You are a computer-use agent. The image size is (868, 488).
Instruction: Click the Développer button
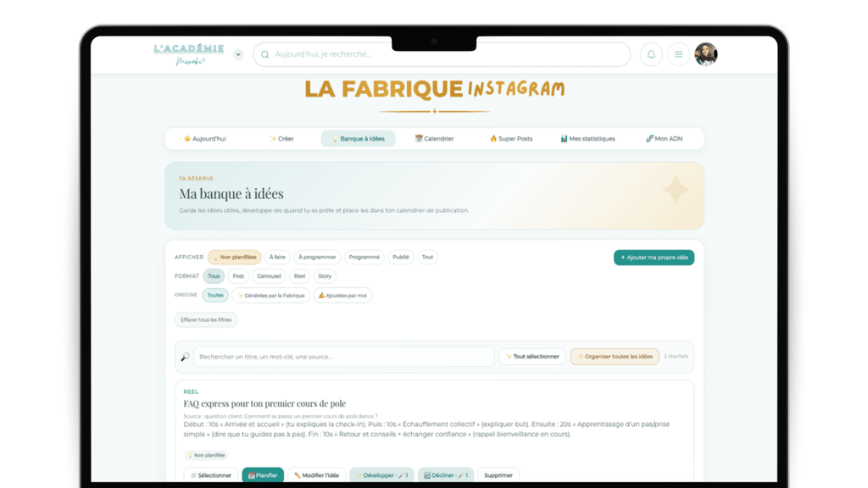pos(381,475)
